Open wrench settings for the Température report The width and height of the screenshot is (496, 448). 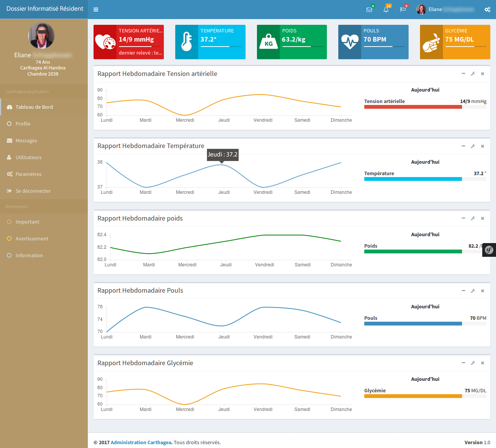point(473,146)
